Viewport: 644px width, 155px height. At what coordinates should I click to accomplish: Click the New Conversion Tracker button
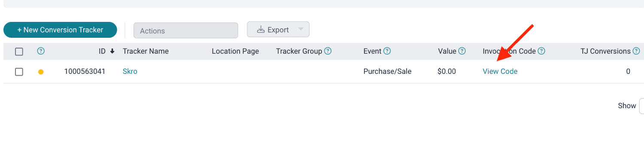[x=60, y=30]
